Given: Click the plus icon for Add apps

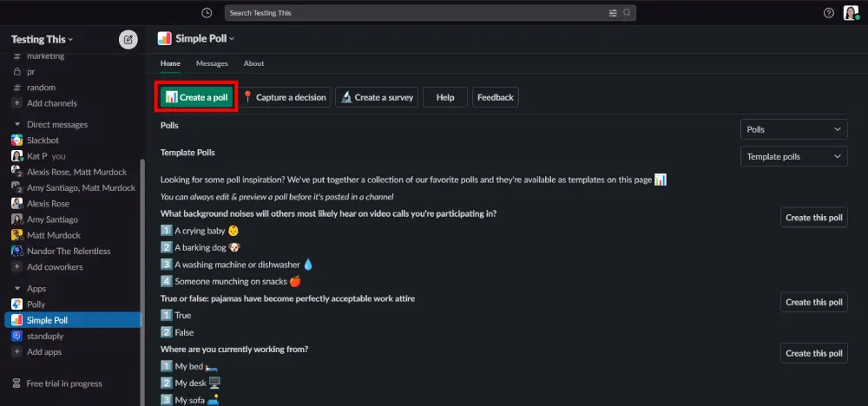Looking at the screenshot, I should pyautogui.click(x=17, y=352).
